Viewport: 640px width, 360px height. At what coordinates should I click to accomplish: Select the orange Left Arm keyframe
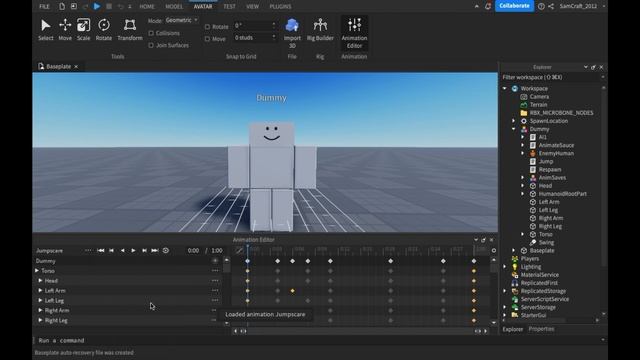point(292,291)
